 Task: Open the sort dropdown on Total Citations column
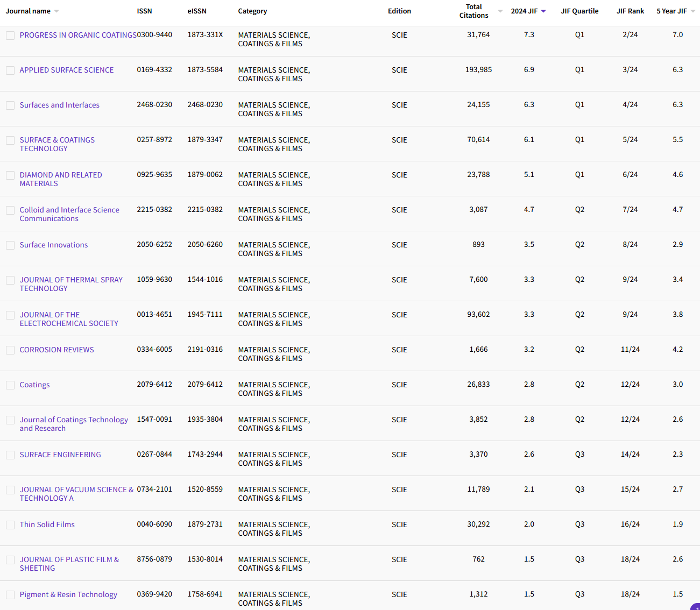[500, 11]
